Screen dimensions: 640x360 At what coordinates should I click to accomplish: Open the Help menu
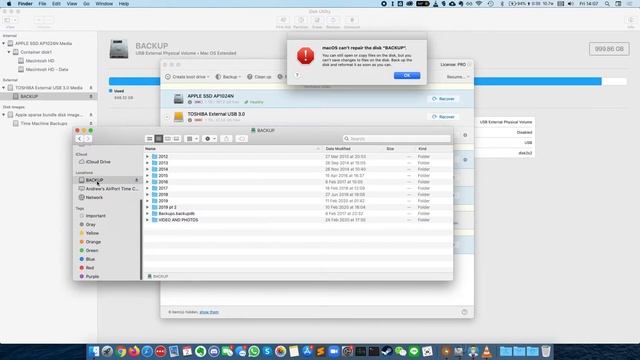click(124, 4)
